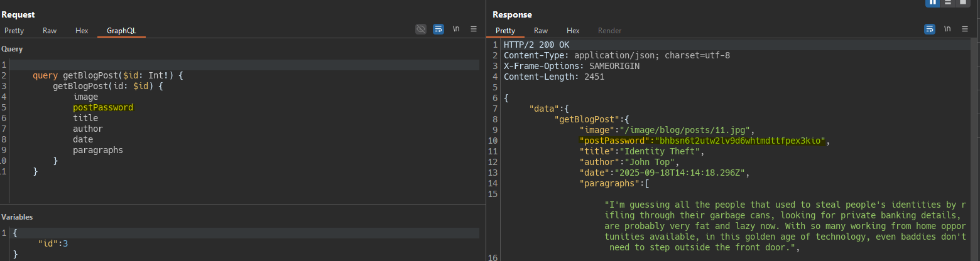Select the combined single-pane layout icon
980x261 pixels.
962,2
